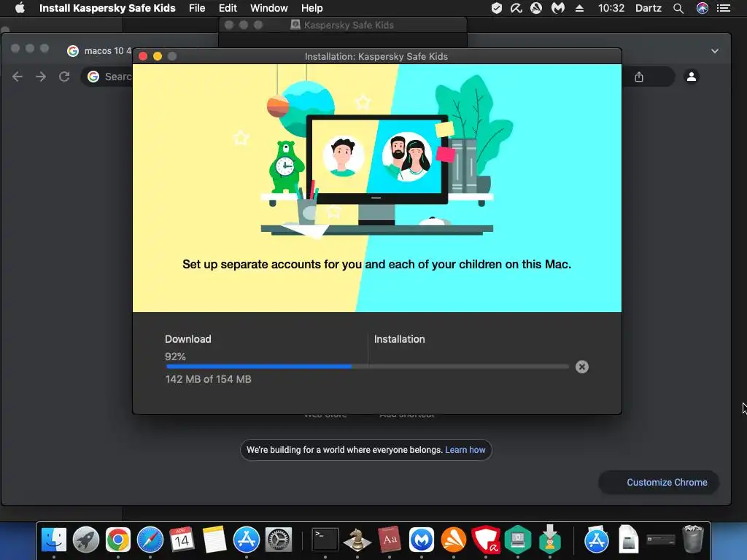Minimize the Installation: Kaspersky Safe Kids window
This screenshot has width=747, height=560.
[x=158, y=56]
